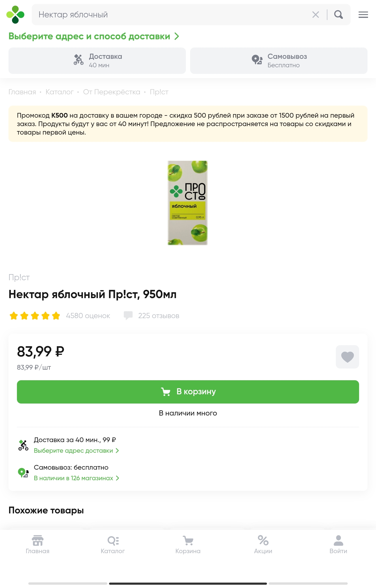Expand address and delivery method selection

(94, 36)
